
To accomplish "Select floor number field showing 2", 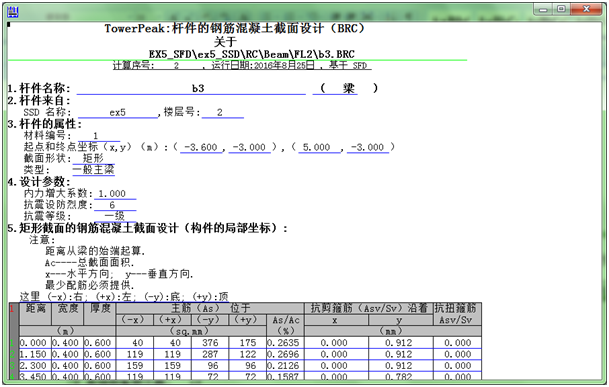I will 223,113.
